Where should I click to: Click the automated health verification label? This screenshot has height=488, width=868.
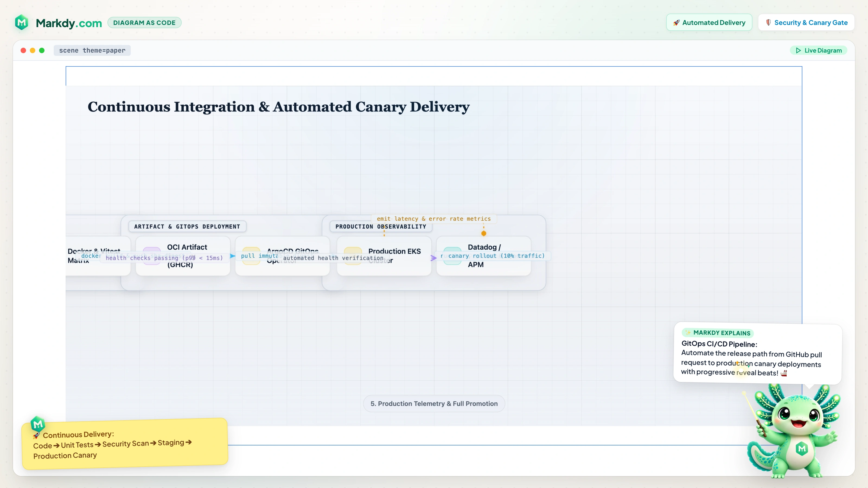coord(333,258)
